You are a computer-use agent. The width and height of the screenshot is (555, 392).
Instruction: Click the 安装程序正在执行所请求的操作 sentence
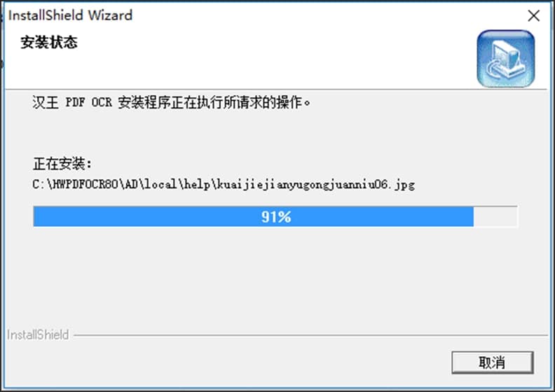[210, 102]
